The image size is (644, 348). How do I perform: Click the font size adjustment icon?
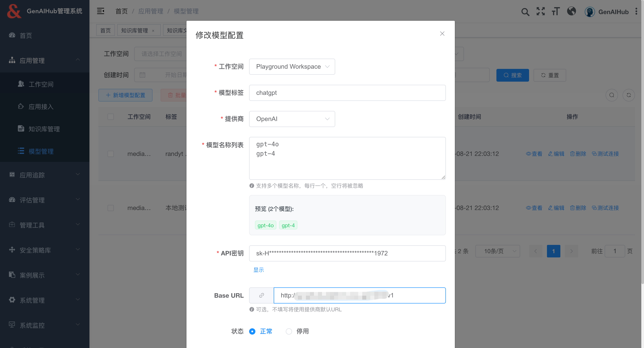556,11
